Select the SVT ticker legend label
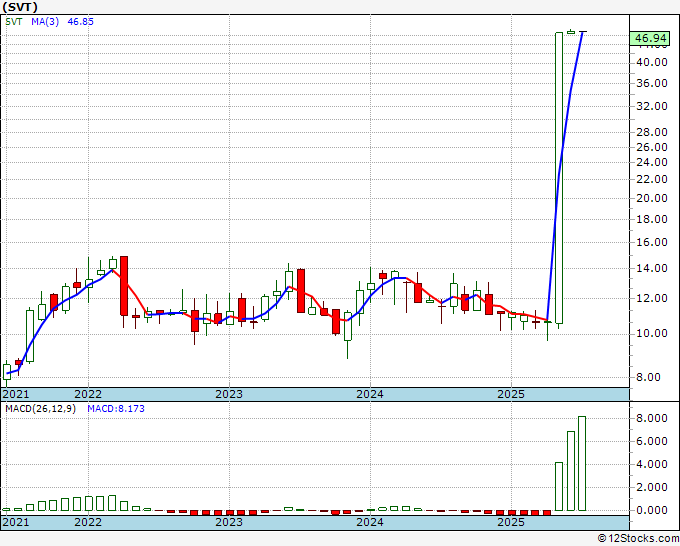The height and width of the screenshot is (546, 680). 13,22
